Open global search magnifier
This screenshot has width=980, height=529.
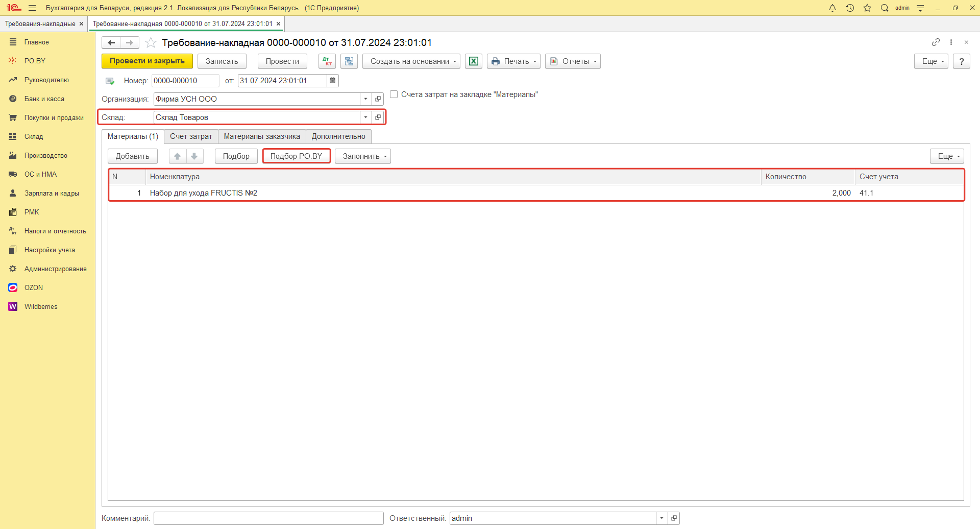885,8
